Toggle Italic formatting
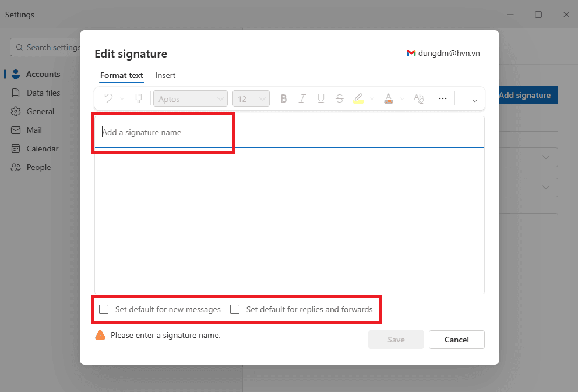578x392 pixels. pyautogui.click(x=302, y=98)
